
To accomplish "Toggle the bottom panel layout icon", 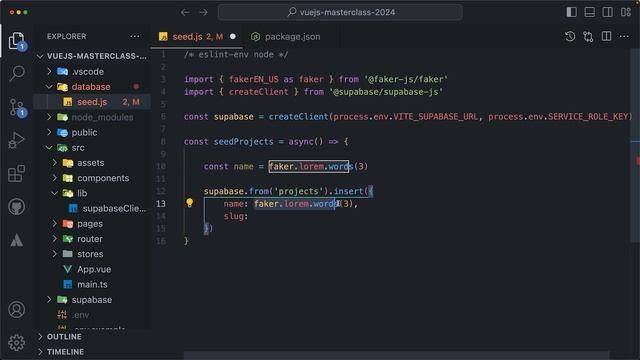I will click(589, 12).
